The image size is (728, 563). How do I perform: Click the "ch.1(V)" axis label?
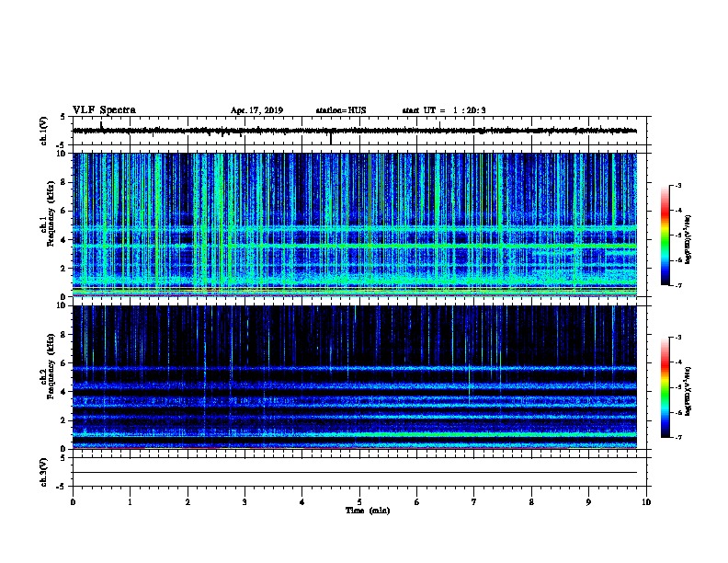click(44, 131)
